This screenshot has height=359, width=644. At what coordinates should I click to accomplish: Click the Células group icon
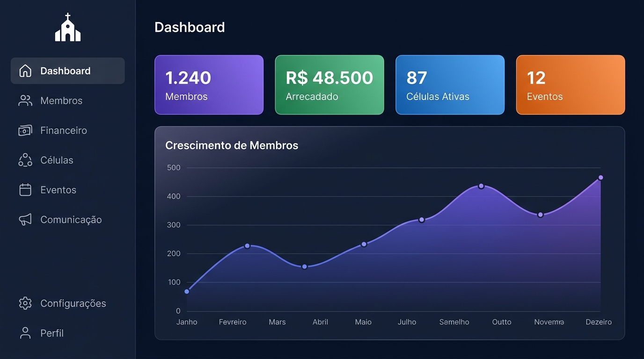[x=25, y=160]
